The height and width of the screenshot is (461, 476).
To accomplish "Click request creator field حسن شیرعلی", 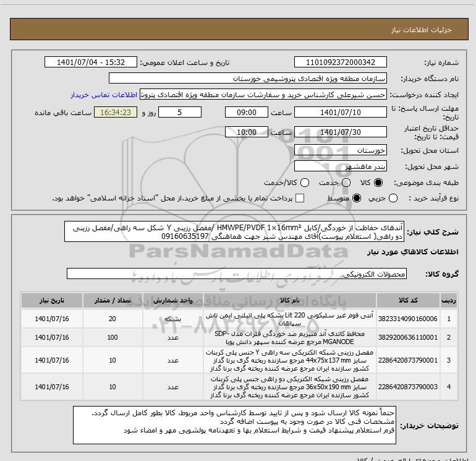I will (263, 95).
